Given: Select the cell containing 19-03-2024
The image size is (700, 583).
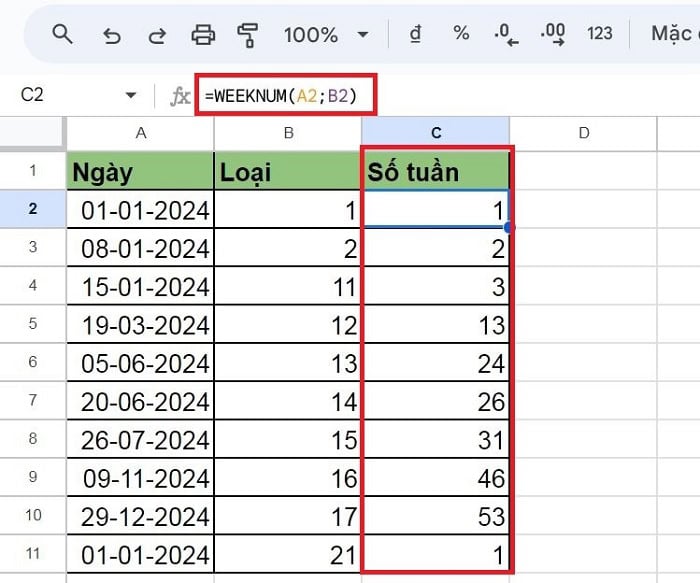Looking at the screenshot, I should (x=140, y=325).
